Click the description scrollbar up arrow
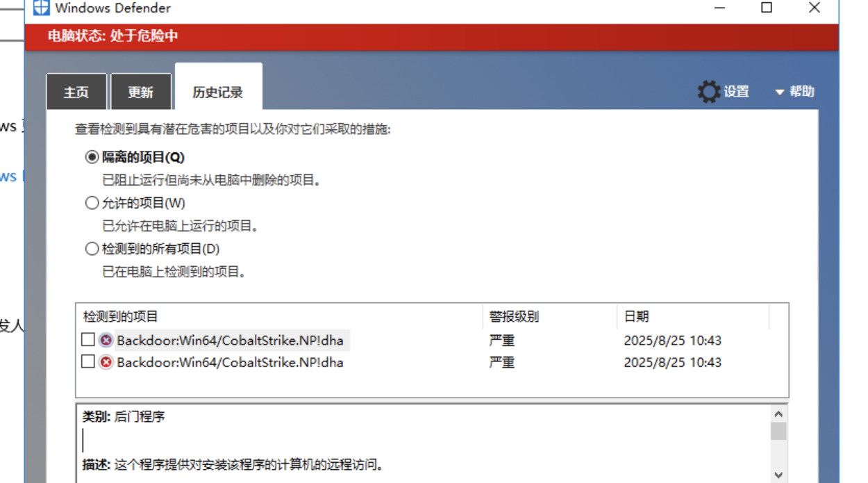This screenshot has height=483, width=868. 778,413
